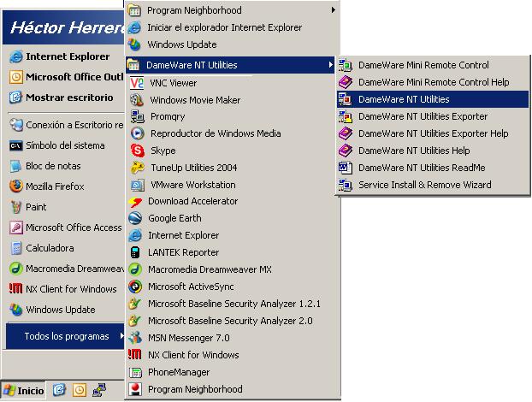Open Macromedia Dreamweaver in Start menu left pane
The image size is (532, 402).
tap(65, 269)
